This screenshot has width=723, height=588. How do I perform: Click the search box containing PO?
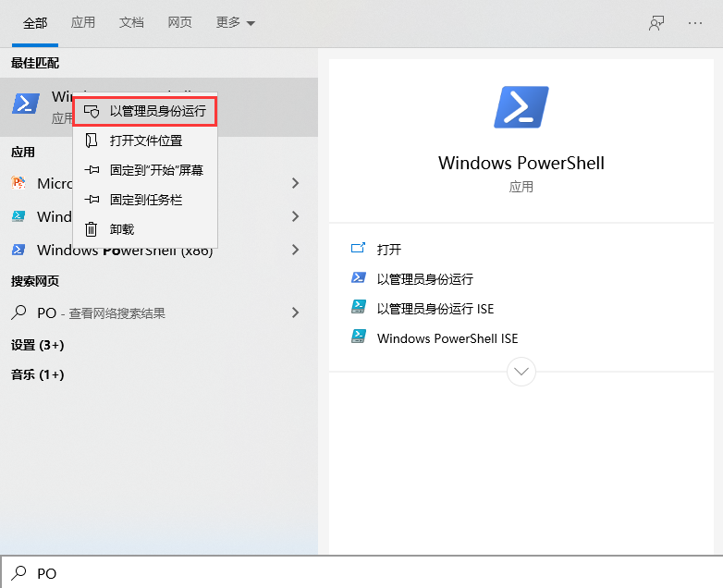click(x=361, y=573)
